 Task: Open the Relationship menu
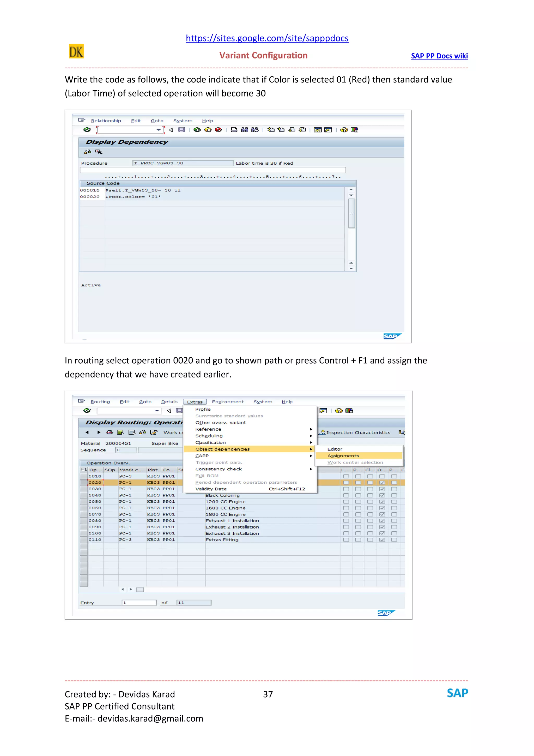pyautogui.click(x=106, y=121)
